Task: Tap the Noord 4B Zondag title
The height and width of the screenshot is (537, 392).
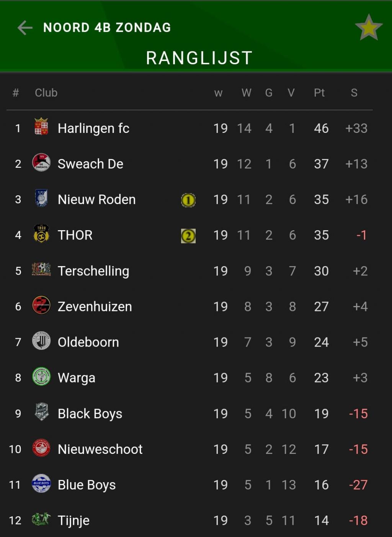Action: pos(107,28)
